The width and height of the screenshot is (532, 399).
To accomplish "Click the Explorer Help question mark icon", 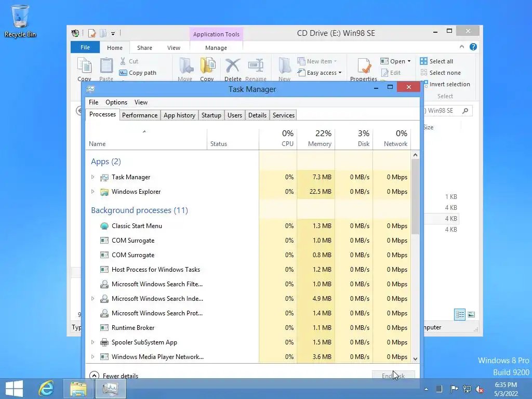I will (473, 47).
